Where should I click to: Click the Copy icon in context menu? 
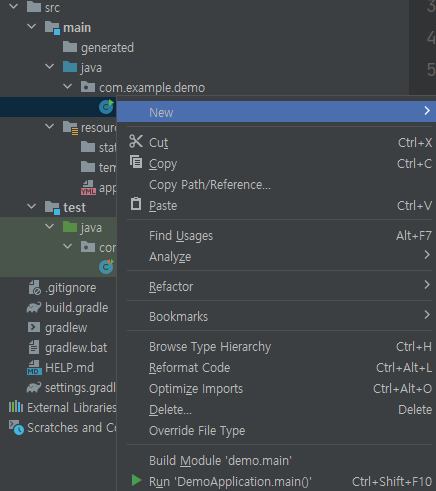click(x=136, y=162)
